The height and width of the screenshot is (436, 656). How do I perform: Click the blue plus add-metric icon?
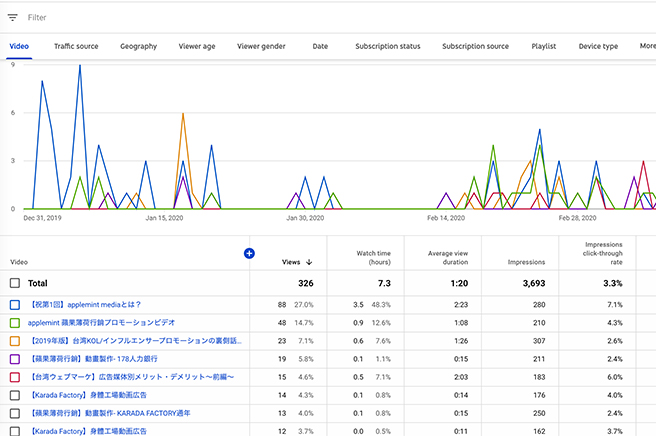(x=249, y=253)
